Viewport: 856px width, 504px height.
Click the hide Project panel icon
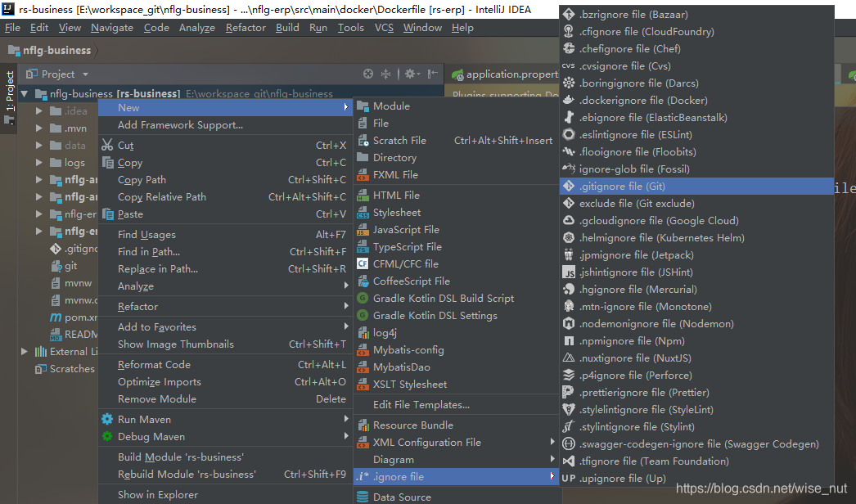pyautogui.click(x=432, y=74)
